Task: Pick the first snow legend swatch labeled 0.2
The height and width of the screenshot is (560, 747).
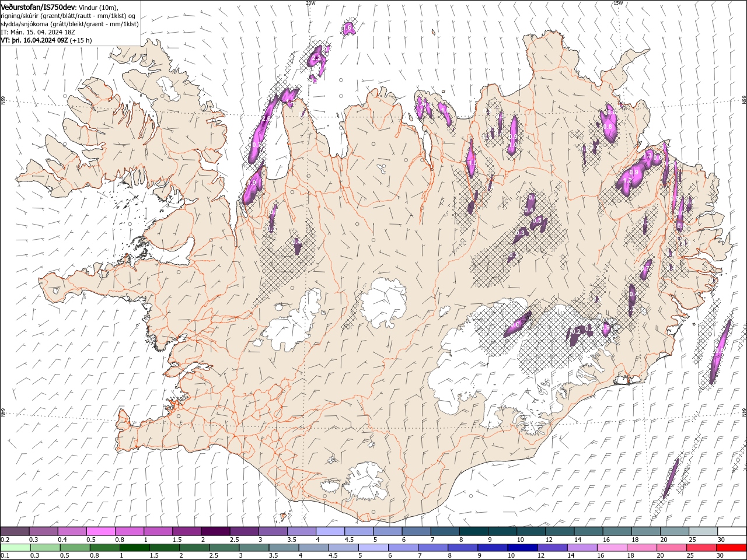Action: coord(15,531)
